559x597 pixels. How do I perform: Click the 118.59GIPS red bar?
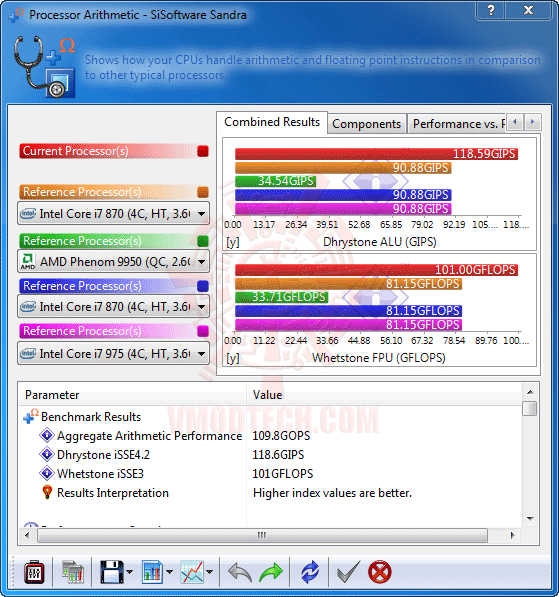point(376,154)
